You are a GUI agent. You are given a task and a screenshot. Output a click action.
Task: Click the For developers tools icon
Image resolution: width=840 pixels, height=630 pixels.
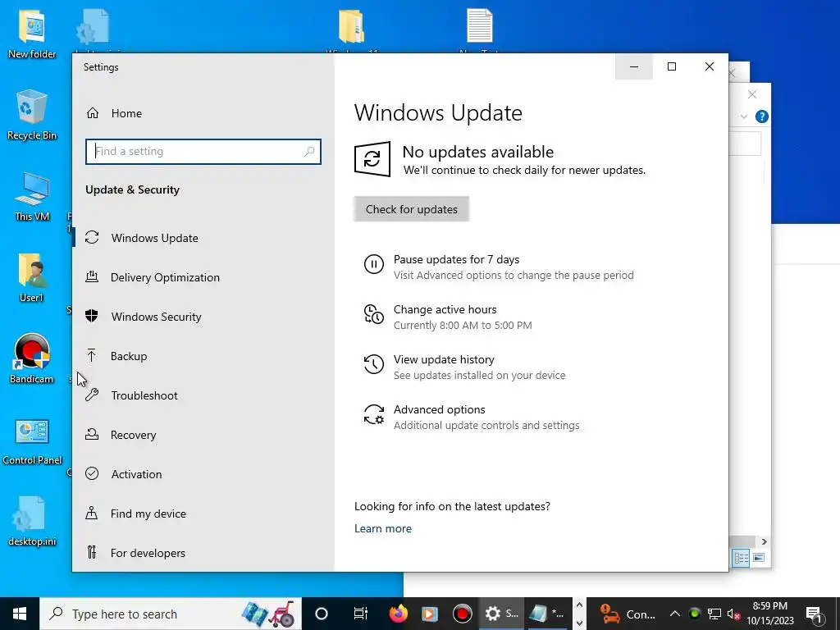pyautogui.click(x=92, y=552)
